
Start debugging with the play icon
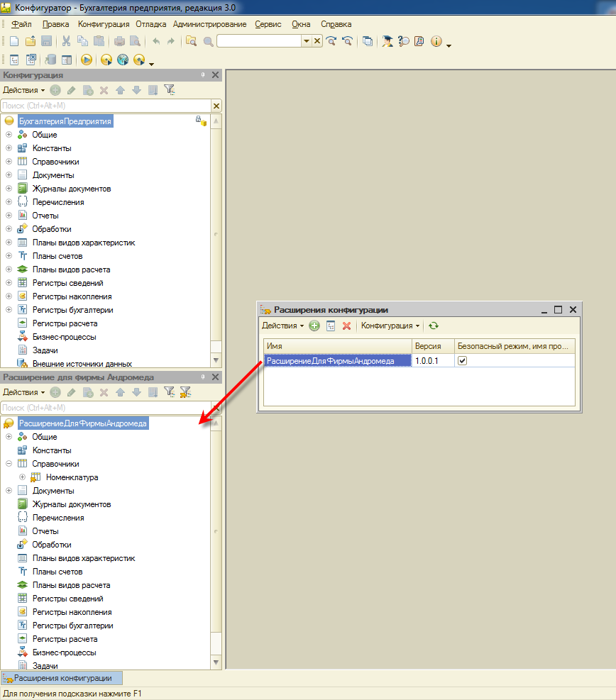pyautogui.click(x=87, y=60)
